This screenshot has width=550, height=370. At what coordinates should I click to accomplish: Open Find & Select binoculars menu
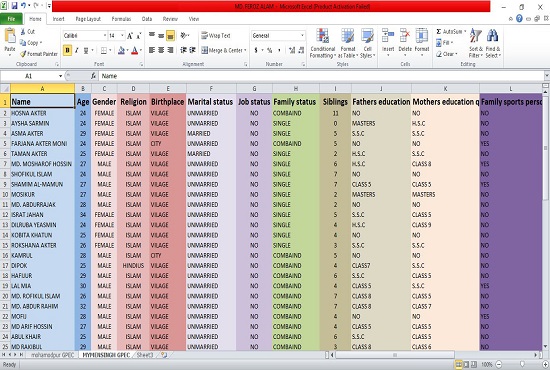493,43
